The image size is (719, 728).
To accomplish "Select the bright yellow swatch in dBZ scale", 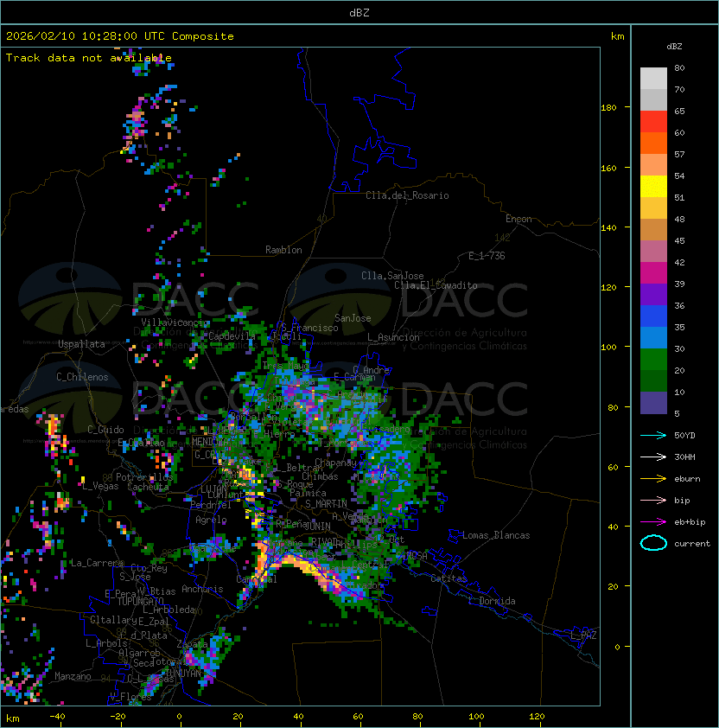I will click(x=653, y=187).
